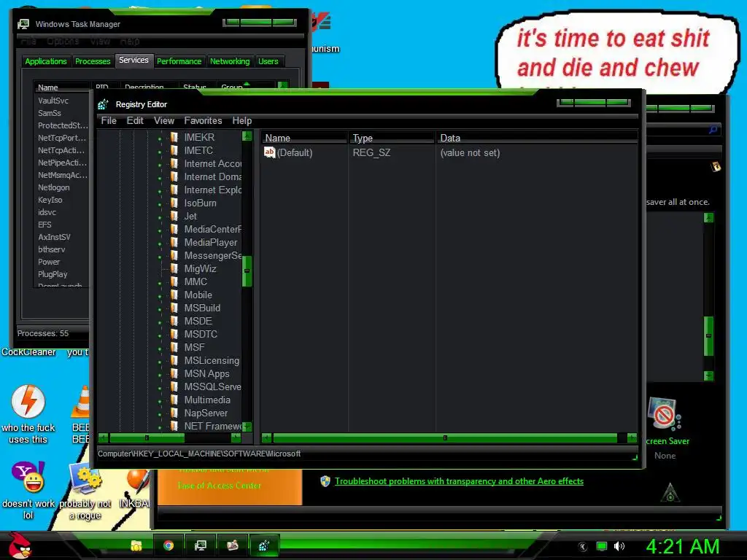747x560 pixels.
Task: Select the MMC folder icon
Action: (x=174, y=282)
